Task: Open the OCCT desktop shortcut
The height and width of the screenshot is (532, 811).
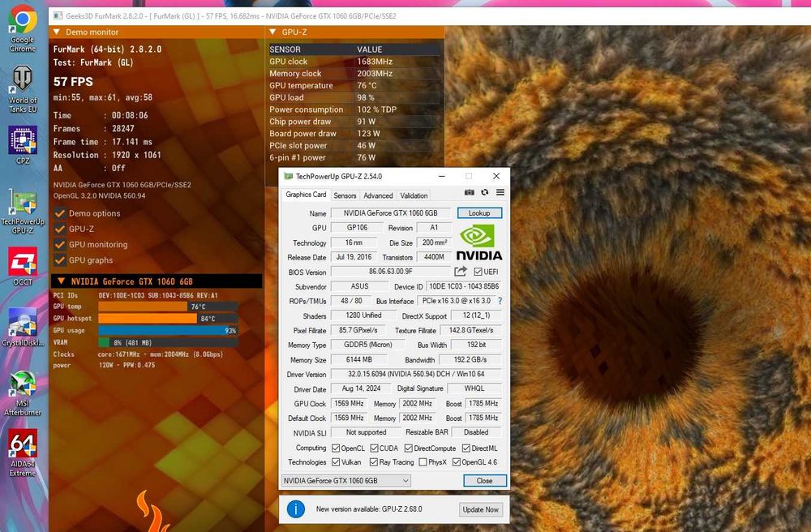Action: 22,263
